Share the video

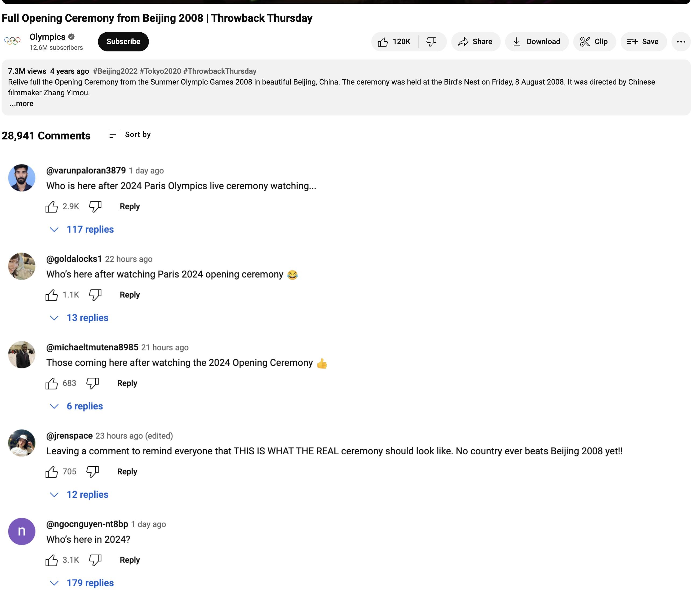point(475,42)
